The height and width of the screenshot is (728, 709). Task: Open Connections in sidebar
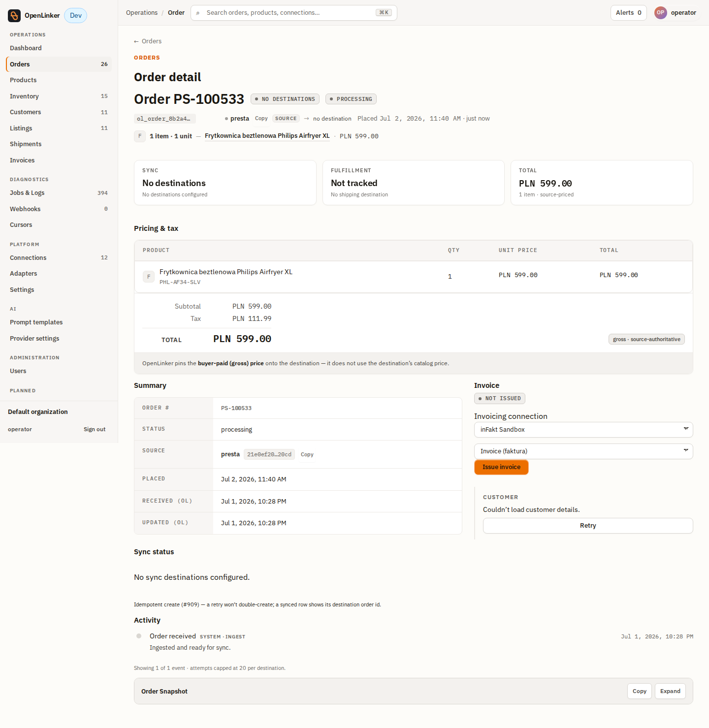59,258
